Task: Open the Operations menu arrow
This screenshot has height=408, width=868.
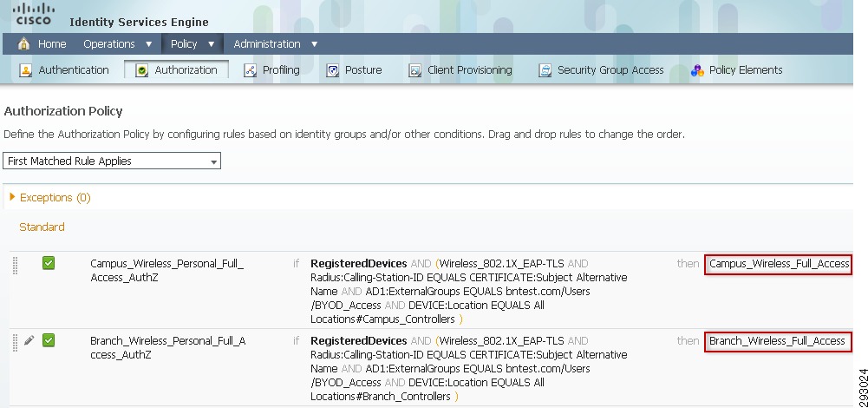Action: tap(149, 44)
